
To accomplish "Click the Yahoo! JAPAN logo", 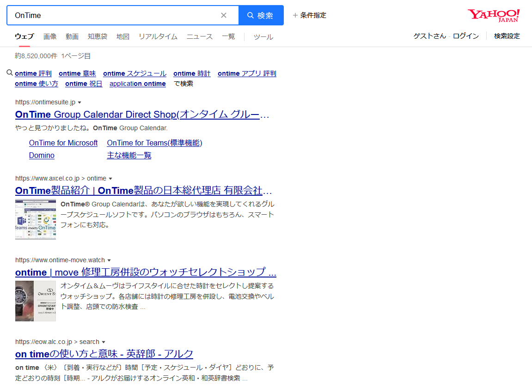I will (494, 16).
